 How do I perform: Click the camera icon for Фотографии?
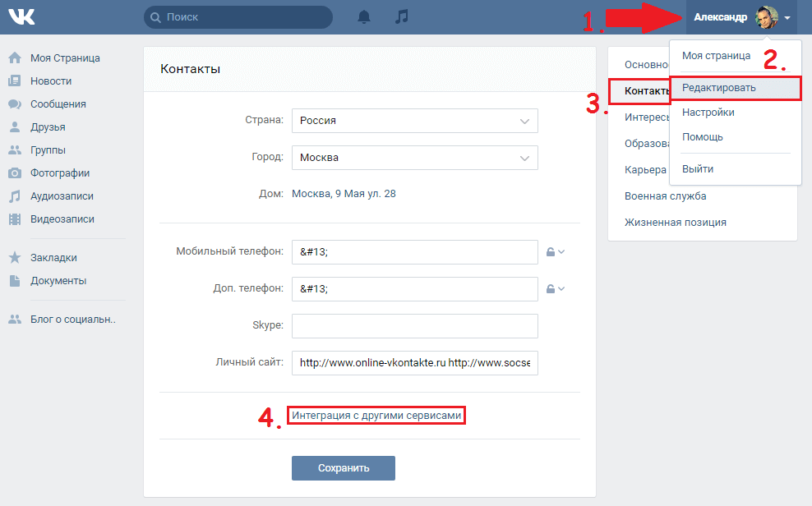point(15,172)
